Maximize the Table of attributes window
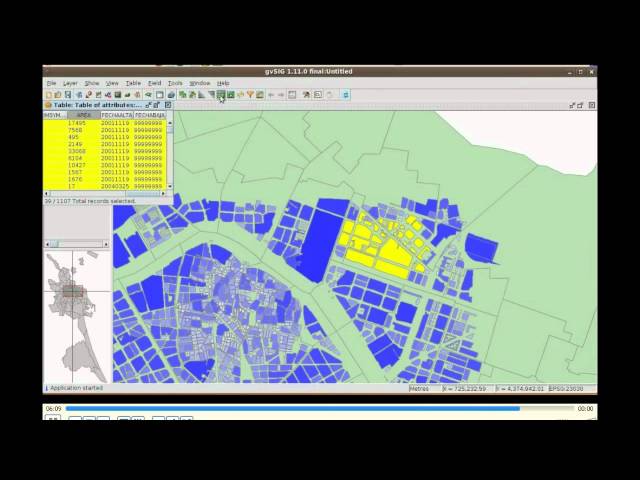Screen dimensions: 640x480 (x=158, y=105)
